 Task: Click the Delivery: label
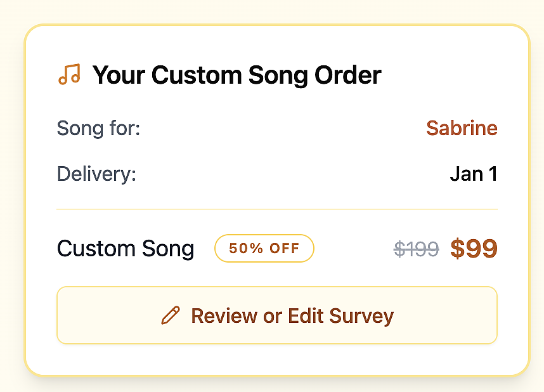coord(96,174)
